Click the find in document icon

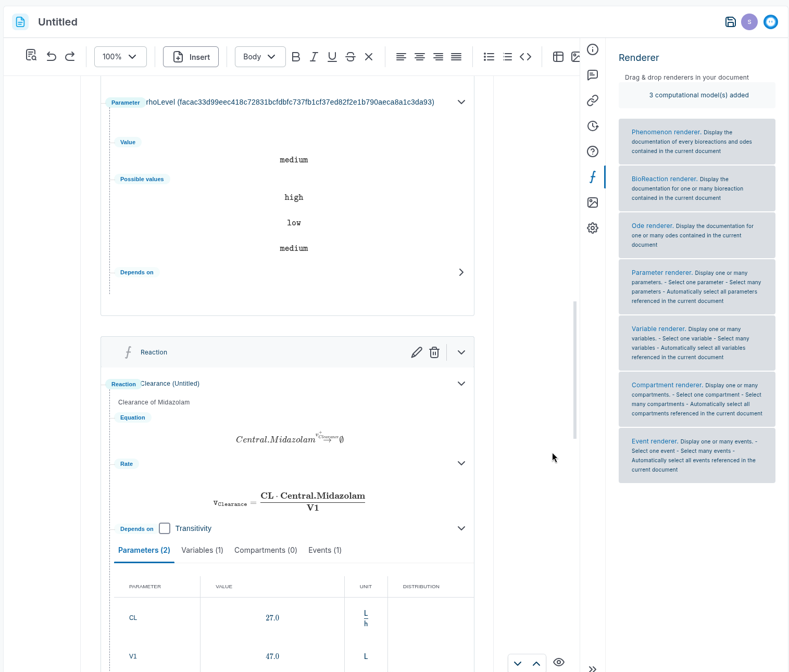pos(31,55)
